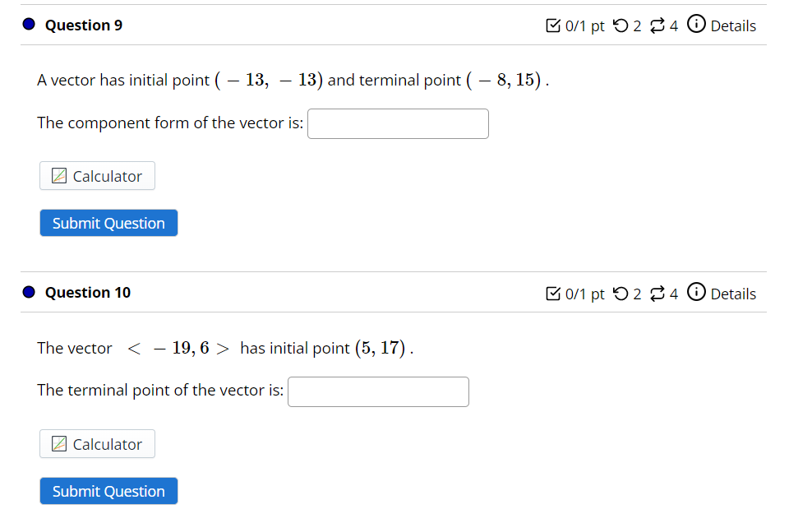This screenshot has width=812, height=523.
Task: Select the Question 10 header
Action: pyautogui.click(x=88, y=292)
